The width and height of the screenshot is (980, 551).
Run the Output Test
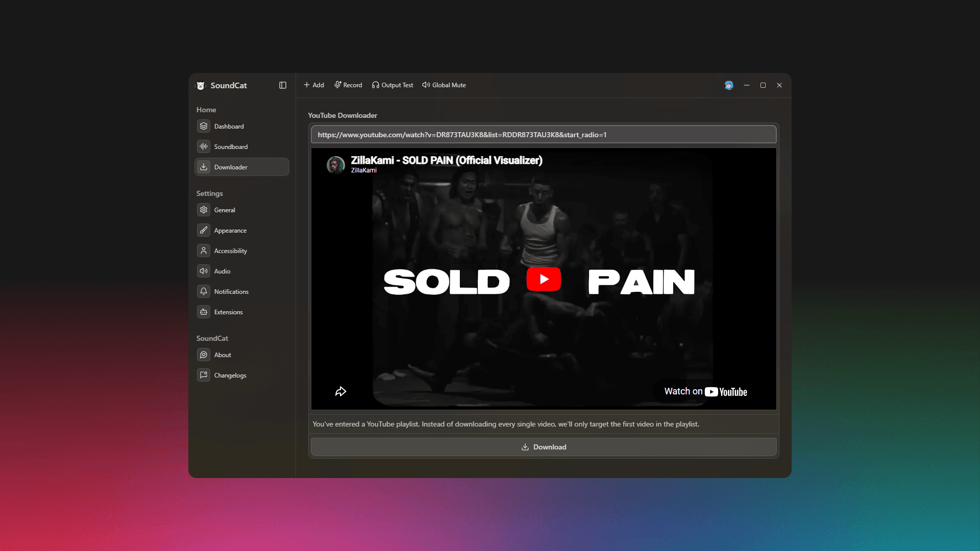click(393, 85)
